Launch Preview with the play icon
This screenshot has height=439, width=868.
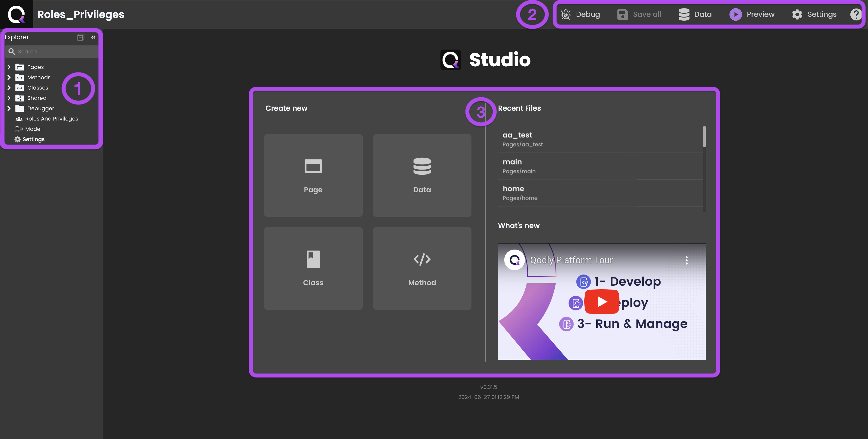tap(735, 14)
